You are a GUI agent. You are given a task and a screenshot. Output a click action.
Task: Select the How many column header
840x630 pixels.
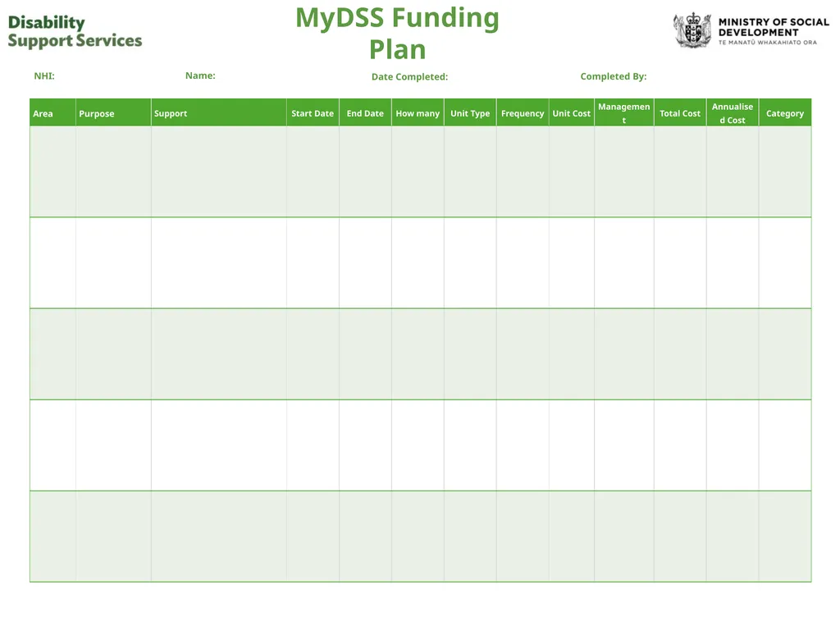418,112
